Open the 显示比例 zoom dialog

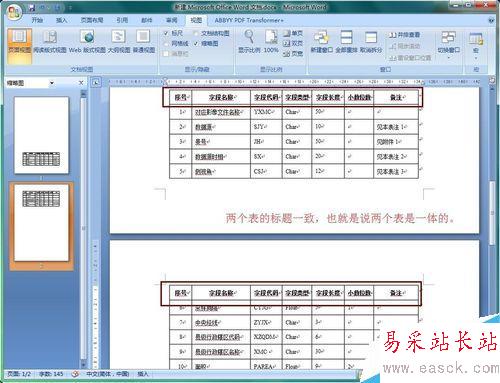[250, 42]
